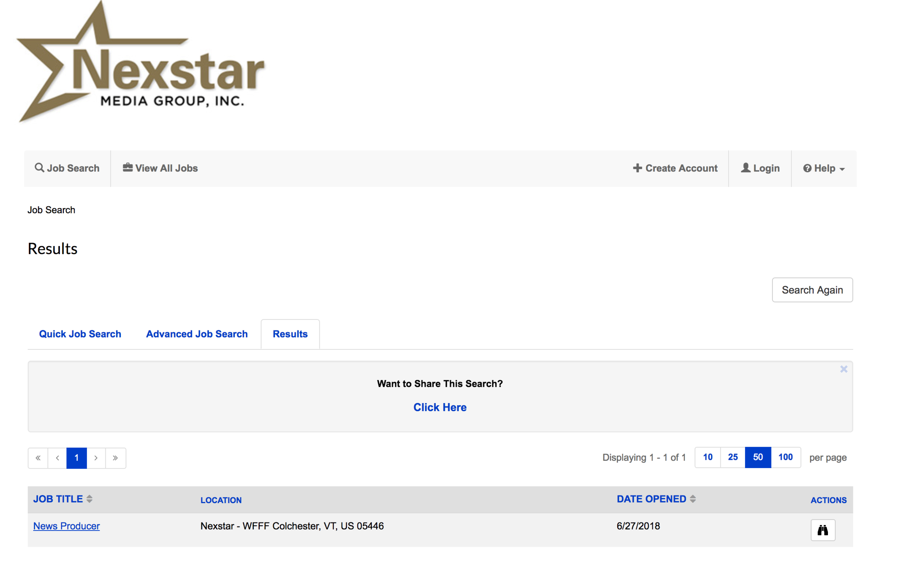Dismiss the share search banner
Viewport: 924px width, 563px height.
[x=843, y=369]
